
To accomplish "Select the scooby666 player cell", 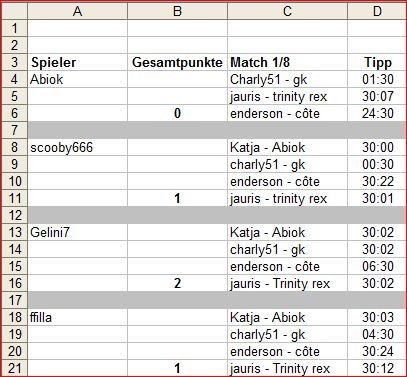I will (77, 147).
